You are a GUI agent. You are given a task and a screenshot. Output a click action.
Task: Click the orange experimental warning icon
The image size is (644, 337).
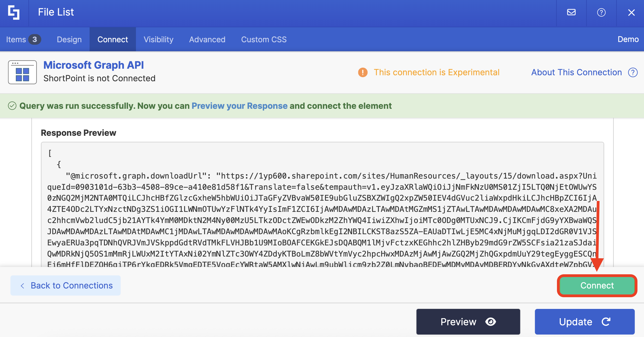(363, 73)
